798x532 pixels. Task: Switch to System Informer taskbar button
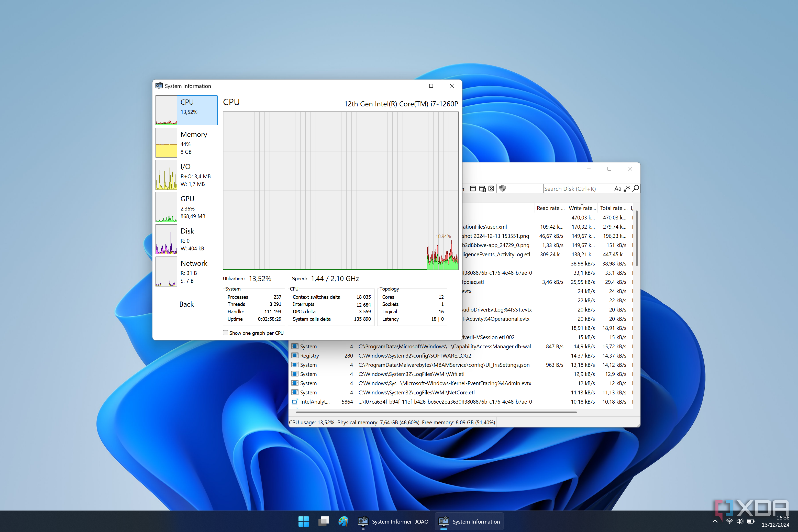click(x=394, y=521)
